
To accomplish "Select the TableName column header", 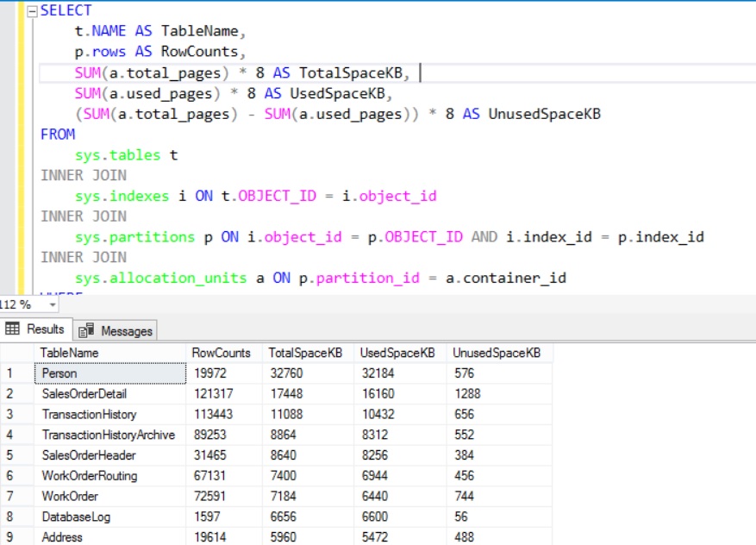I will (110, 353).
